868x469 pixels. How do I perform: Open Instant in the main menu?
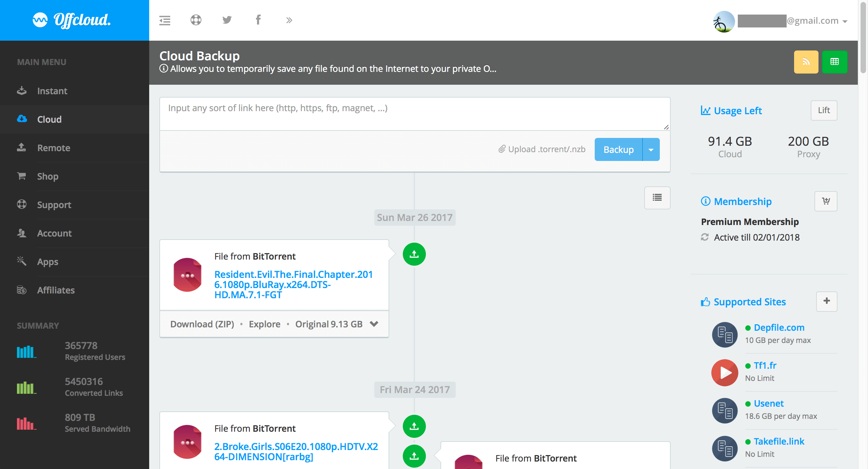52,91
